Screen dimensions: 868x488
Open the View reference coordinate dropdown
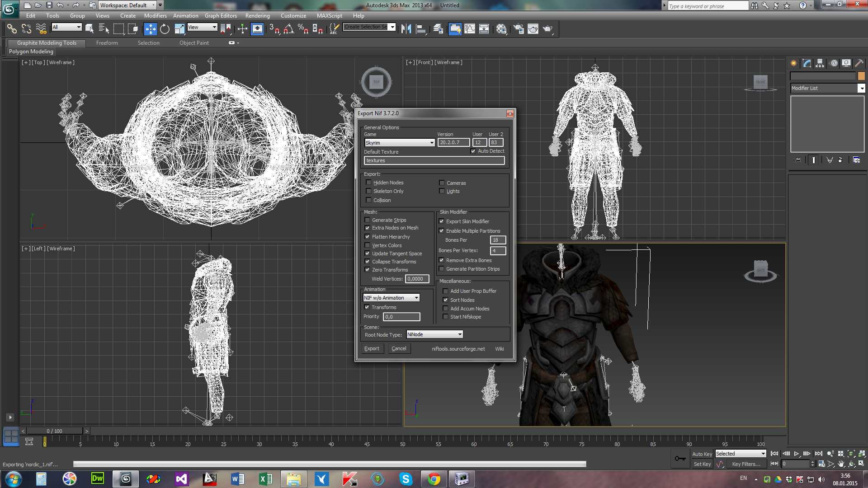202,27
